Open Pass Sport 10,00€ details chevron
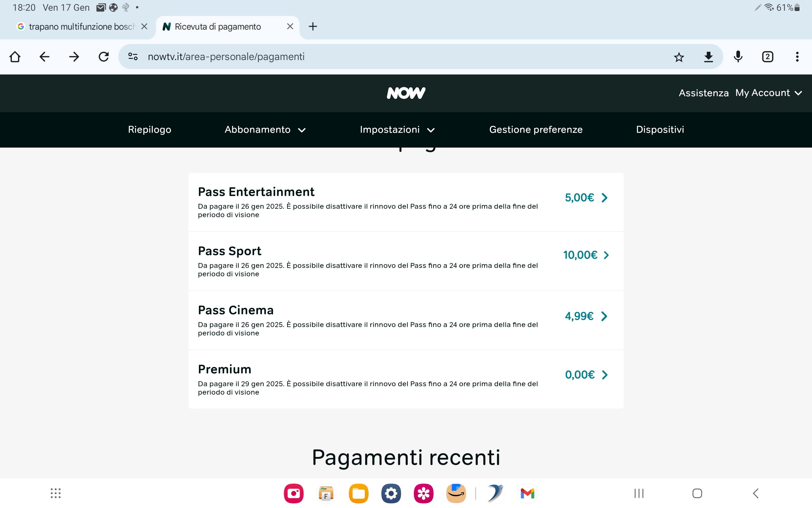 tap(606, 255)
